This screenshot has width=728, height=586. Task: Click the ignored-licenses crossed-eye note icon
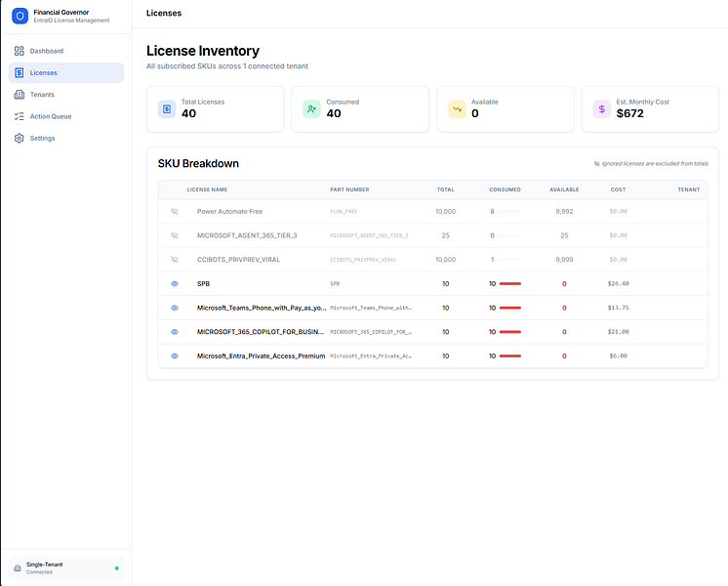click(x=596, y=163)
